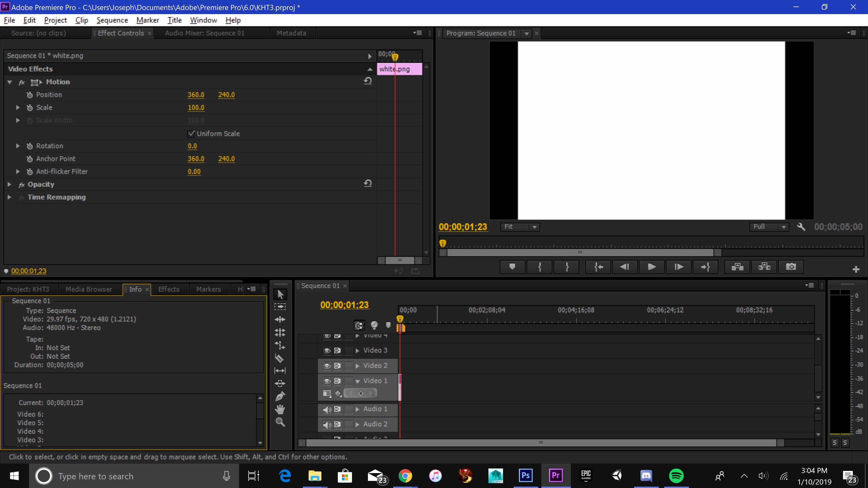
Task: Mute the Audio 1 track
Action: point(326,409)
